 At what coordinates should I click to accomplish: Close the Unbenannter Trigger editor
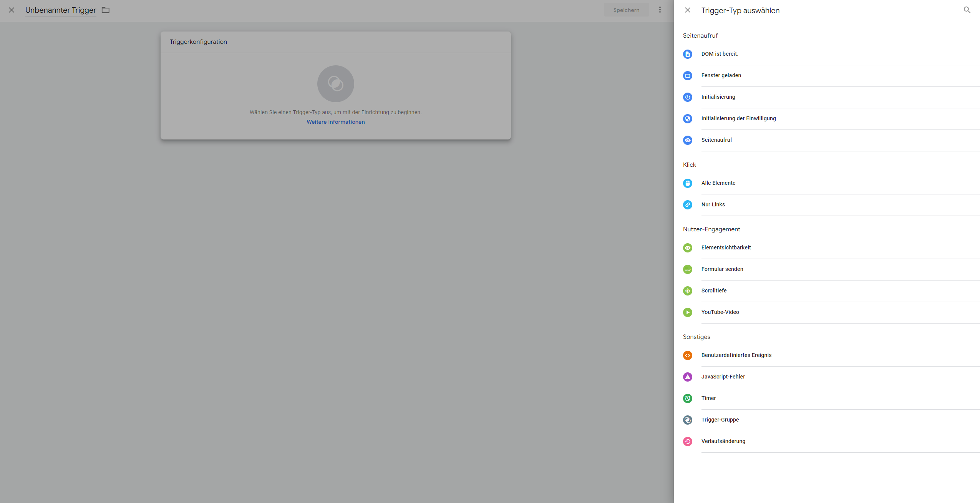pyautogui.click(x=12, y=10)
